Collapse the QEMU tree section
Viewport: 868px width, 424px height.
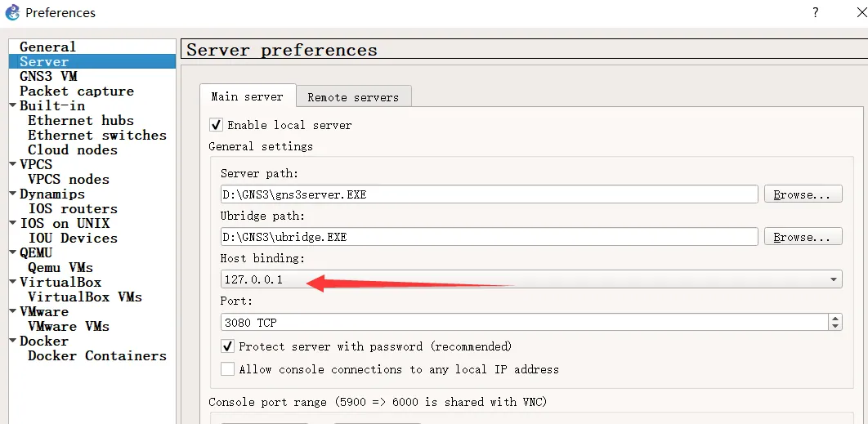pos(13,252)
